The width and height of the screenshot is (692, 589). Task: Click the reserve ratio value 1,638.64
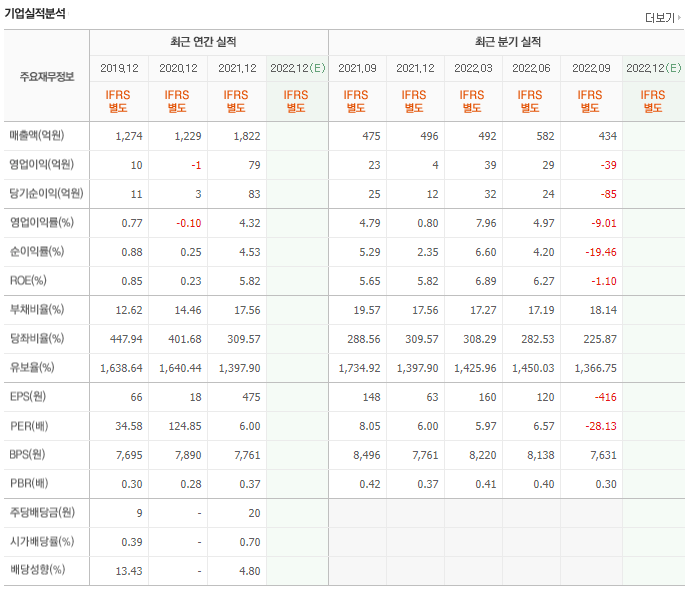pos(121,368)
